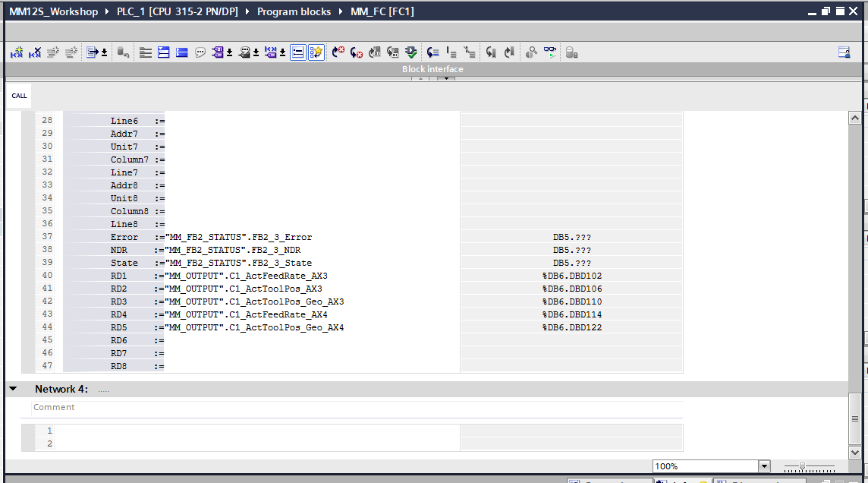
Task: Click the greyed database undo icon
Action: click(x=123, y=52)
